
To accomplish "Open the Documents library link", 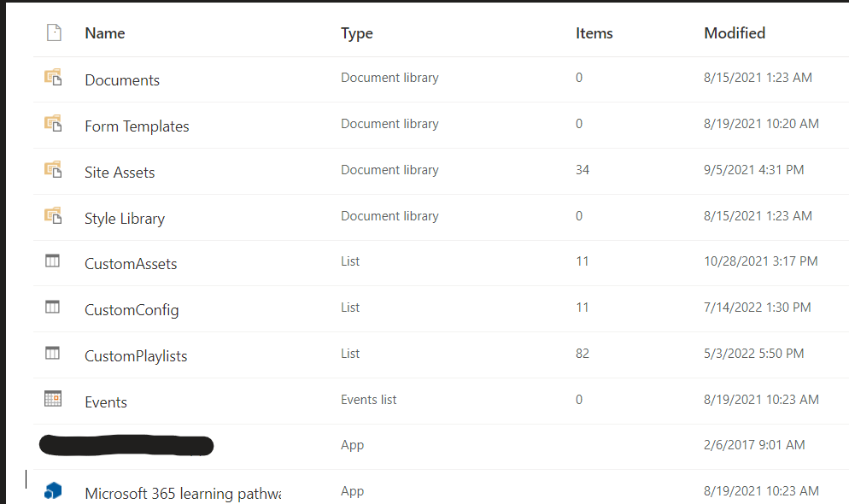I will click(122, 79).
